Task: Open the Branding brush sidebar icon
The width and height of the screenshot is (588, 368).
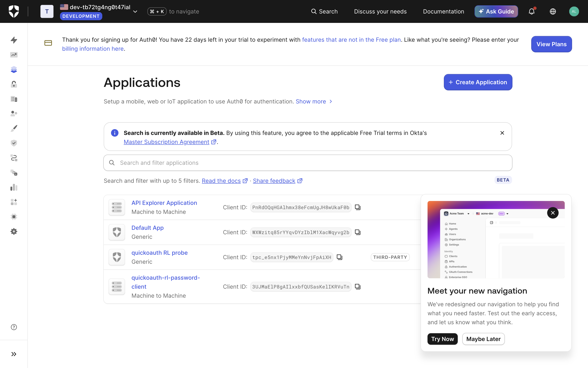Action: pyautogui.click(x=14, y=128)
